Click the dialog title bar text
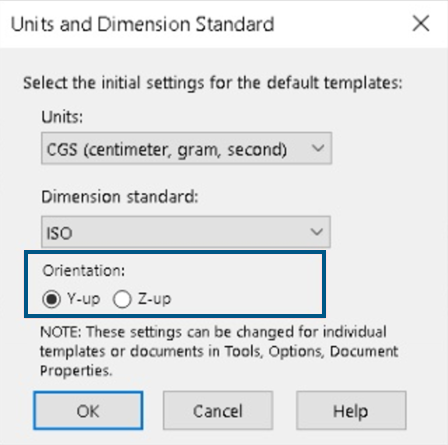The image size is (448, 445). (x=143, y=24)
